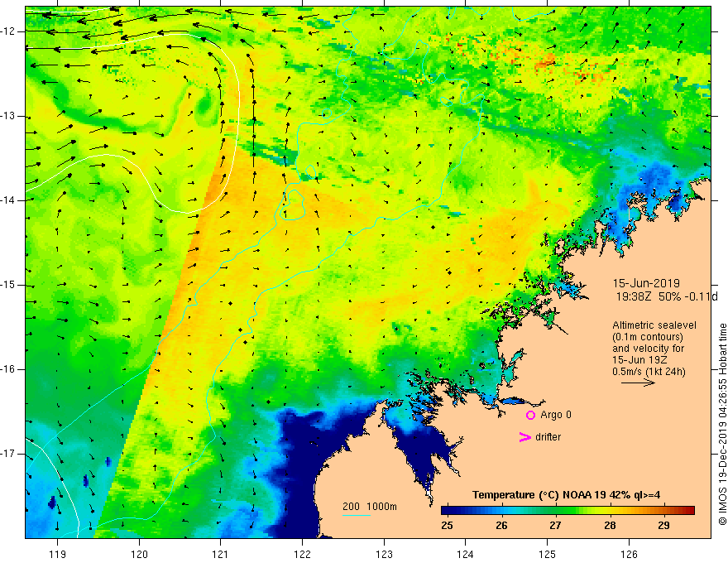Click the cyan 200 1000m contour line sample

[357, 515]
